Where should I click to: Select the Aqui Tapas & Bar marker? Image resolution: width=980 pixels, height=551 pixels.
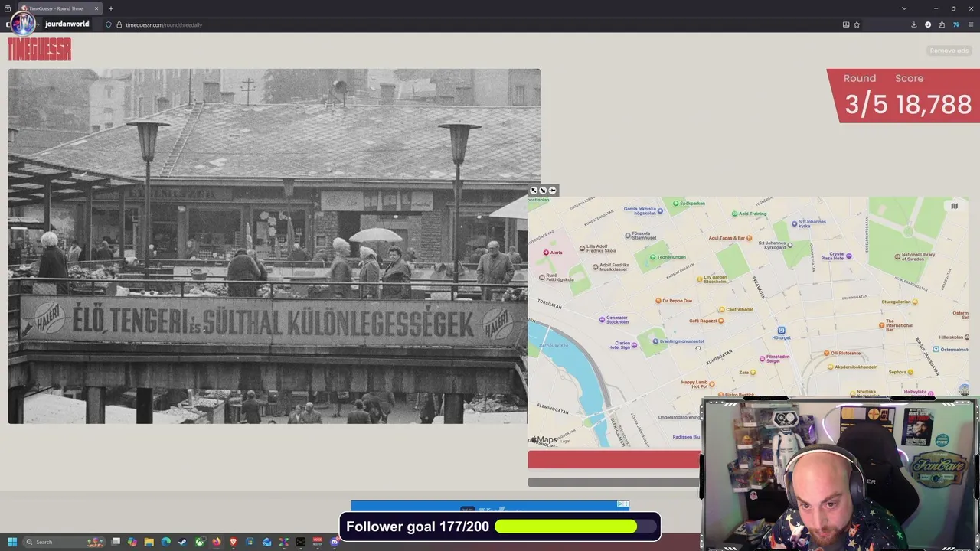(750, 238)
